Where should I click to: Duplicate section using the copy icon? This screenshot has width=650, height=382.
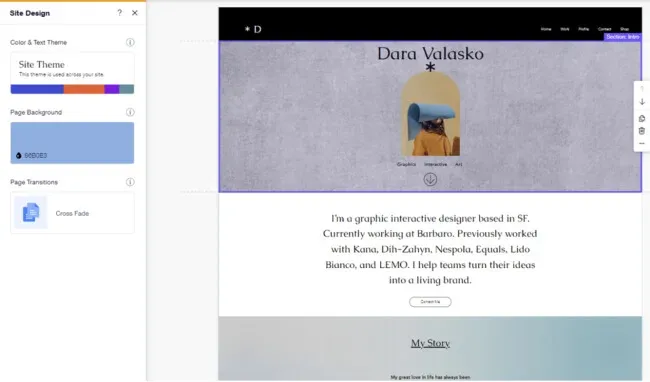pos(642,118)
